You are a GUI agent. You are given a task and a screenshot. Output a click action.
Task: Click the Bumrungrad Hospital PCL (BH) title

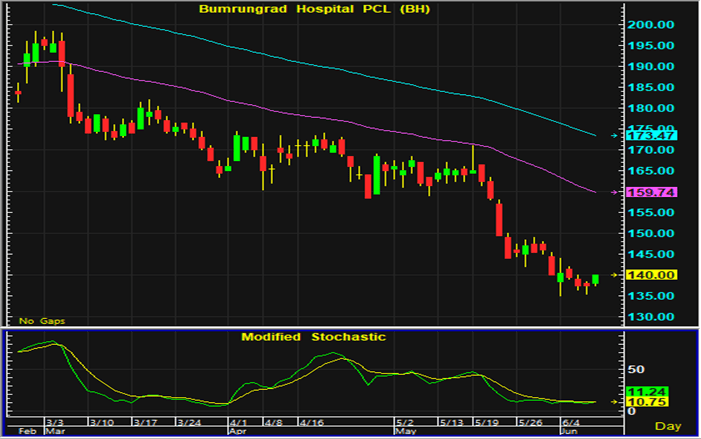313,9
